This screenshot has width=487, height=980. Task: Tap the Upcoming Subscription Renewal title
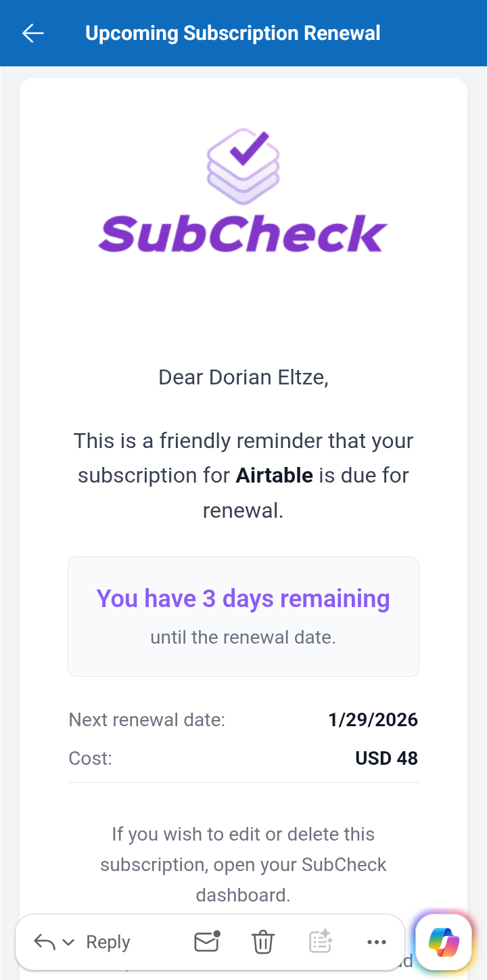(x=233, y=32)
